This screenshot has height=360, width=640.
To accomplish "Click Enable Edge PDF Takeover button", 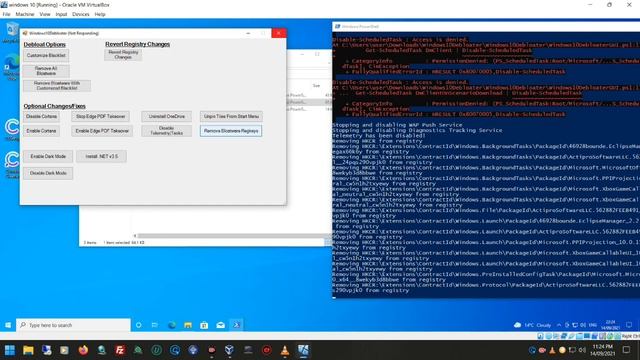I will point(102,131).
